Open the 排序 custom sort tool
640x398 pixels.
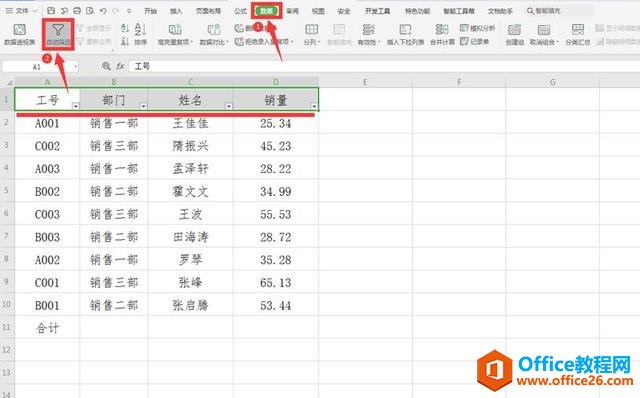pos(140,34)
